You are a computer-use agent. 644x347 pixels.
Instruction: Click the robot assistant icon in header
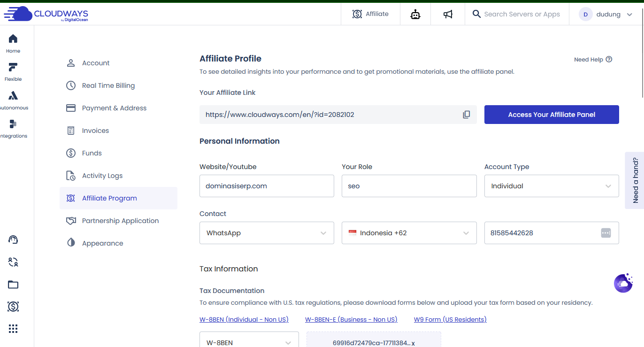coord(415,14)
